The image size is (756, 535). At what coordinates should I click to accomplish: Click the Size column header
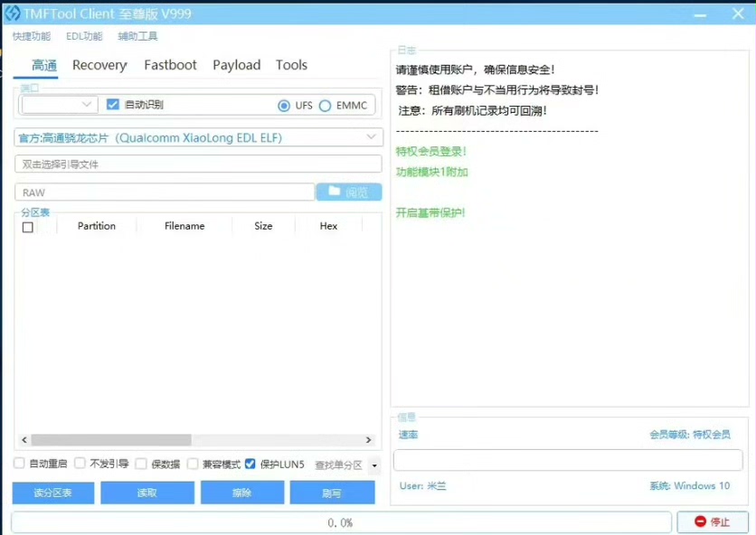(x=263, y=226)
